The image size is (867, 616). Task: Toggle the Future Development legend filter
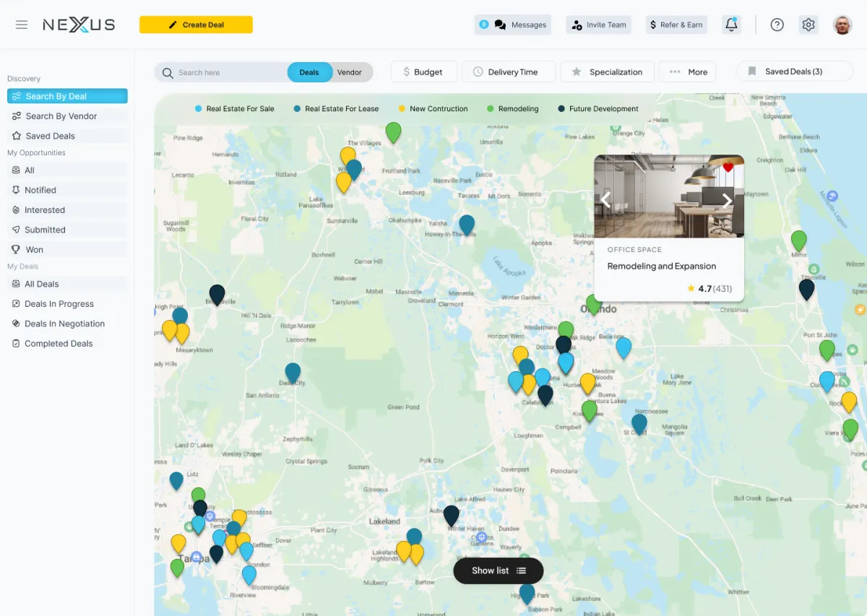(x=598, y=109)
